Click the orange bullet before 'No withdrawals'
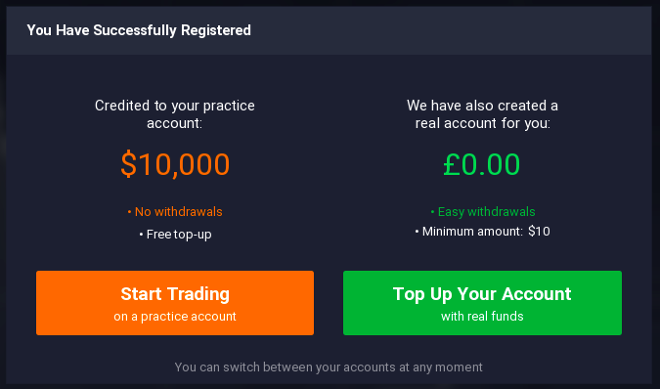This screenshot has width=660, height=389. coord(129,212)
